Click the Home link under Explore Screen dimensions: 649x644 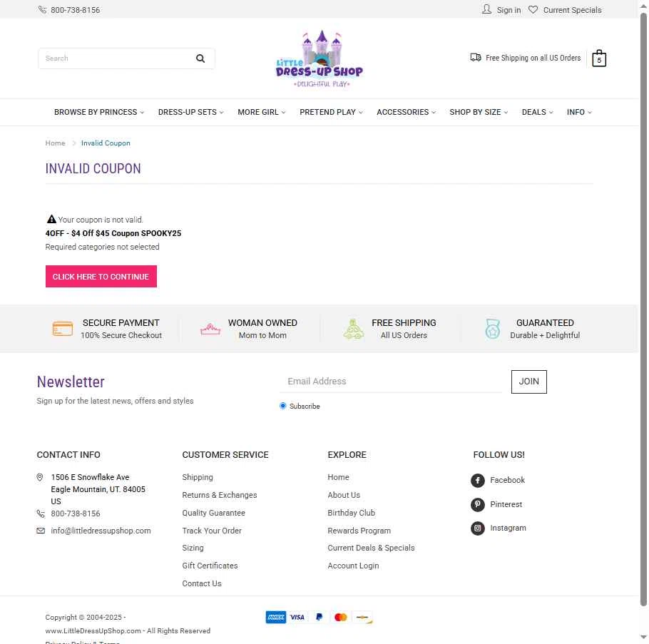[338, 477]
